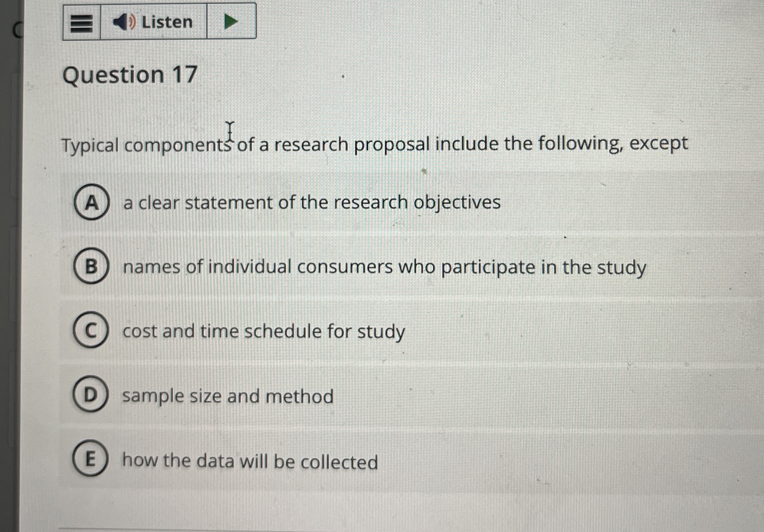Activate the play triangle control
The width and height of the screenshot is (764, 532).
231,22
